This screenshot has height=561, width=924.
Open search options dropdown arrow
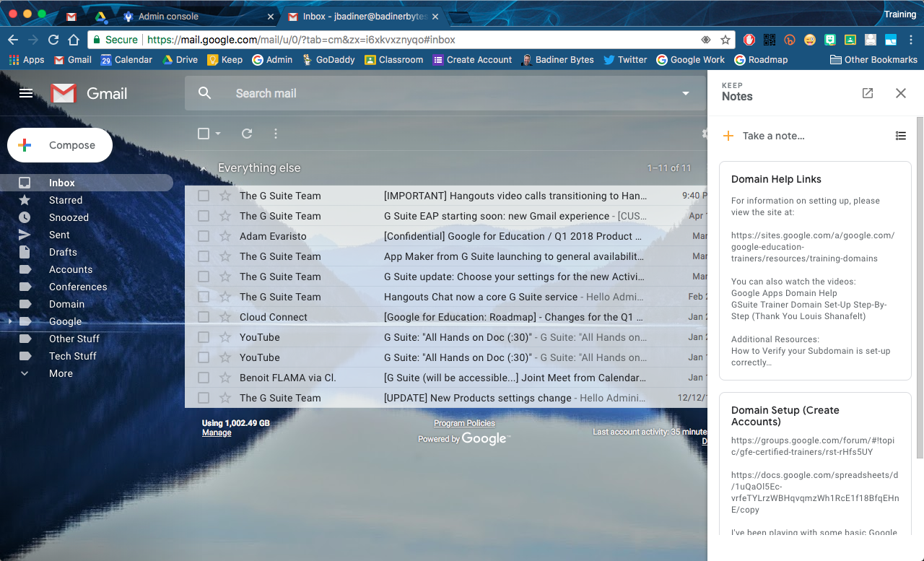pyautogui.click(x=686, y=93)
